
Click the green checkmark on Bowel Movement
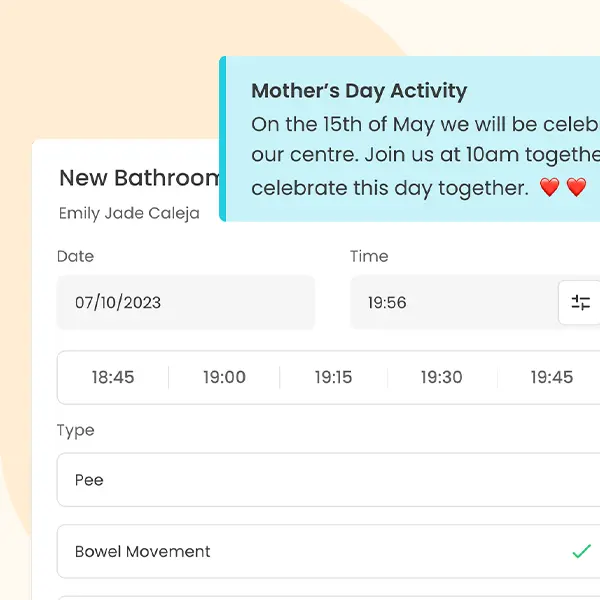pos(581,551)
